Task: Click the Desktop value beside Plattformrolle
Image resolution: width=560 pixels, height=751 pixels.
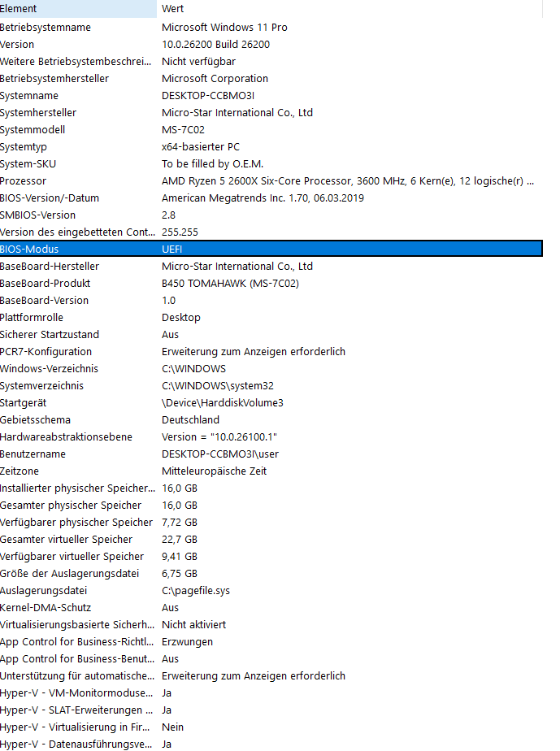Action: (x=181, y=318)
